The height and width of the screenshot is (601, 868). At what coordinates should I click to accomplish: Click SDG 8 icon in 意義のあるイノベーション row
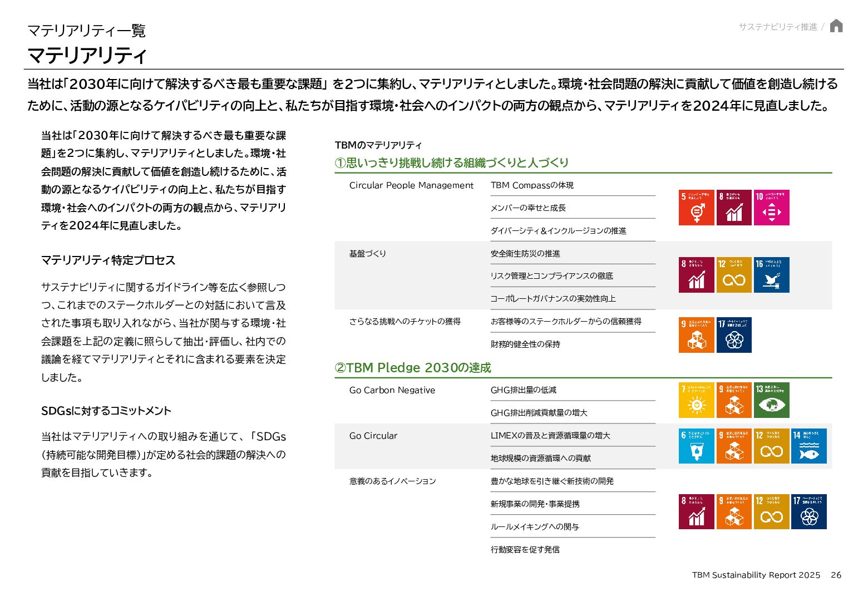tap(696, 511)
